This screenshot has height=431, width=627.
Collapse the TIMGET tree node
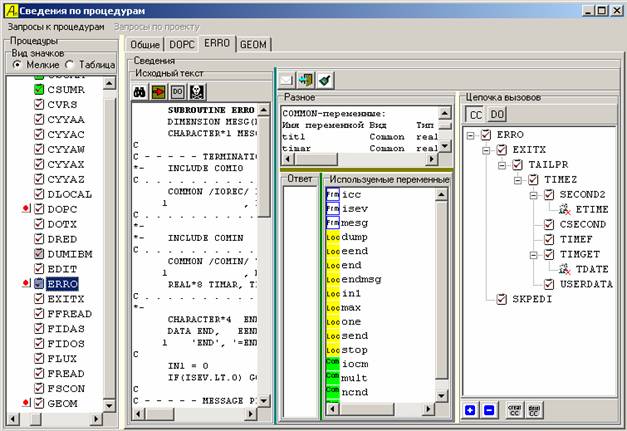[533, 255]
